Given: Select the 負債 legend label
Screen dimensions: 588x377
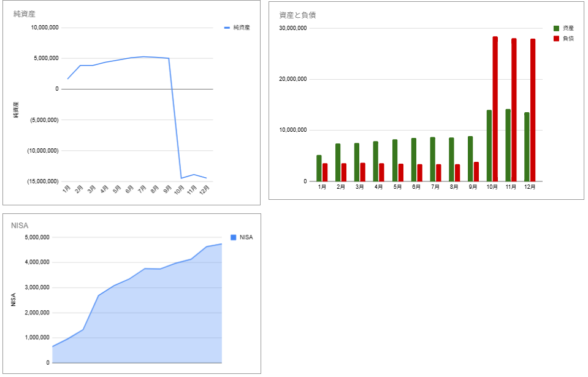Looking at the screenshot, I should [568, 39].
